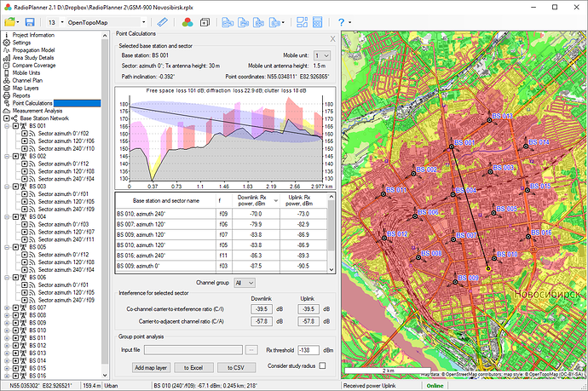Image resolution: width=588 pixels, height=391 pixels.
Task: Select table row 'BS 010; azimuth 240°'
Action: pyautogui.click(x=222, y=214)
